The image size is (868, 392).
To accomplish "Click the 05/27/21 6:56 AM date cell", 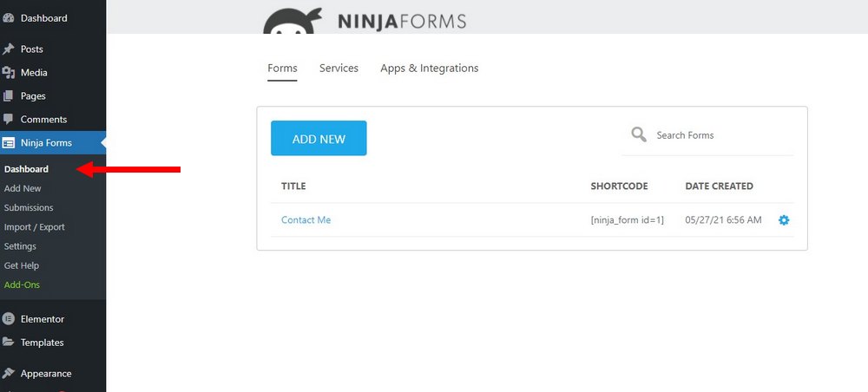I will point(724,220).
